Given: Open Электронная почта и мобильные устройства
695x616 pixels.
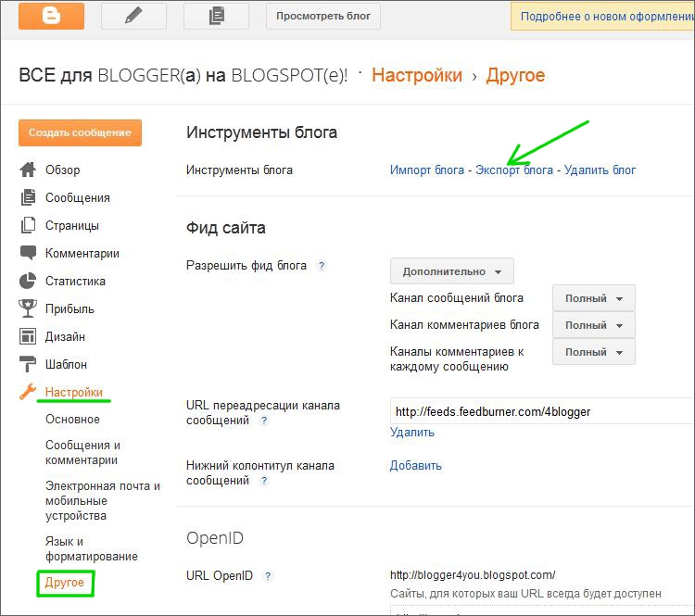Looking at the screenshot, I should (103, 501).
